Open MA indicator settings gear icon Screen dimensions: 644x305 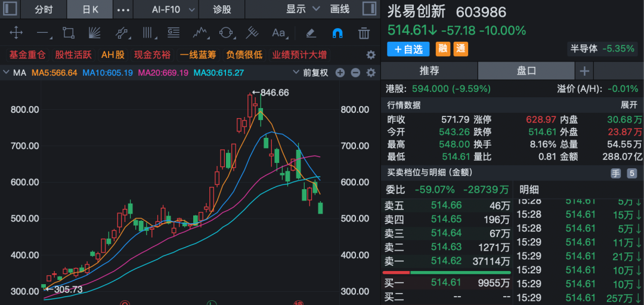[x=371, y=73]
